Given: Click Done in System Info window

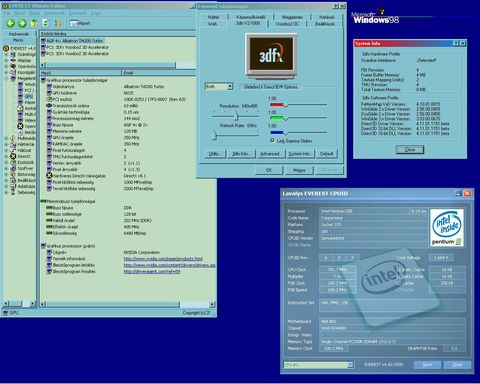Looking at the screenshot, I should pyautogui.click(x=410, y=150).
